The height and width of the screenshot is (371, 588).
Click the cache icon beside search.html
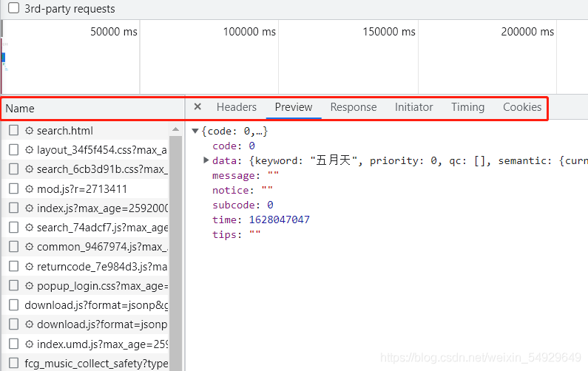[30, 130]
